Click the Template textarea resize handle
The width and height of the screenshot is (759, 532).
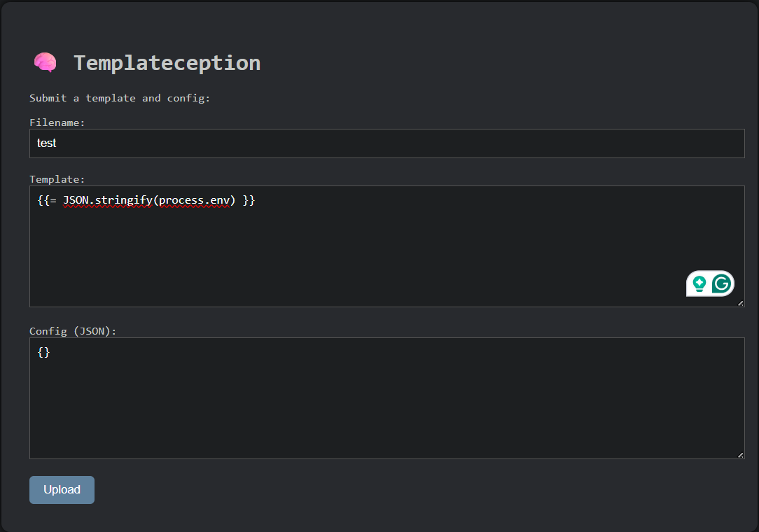pyautogui.click(x=740, y=303)
